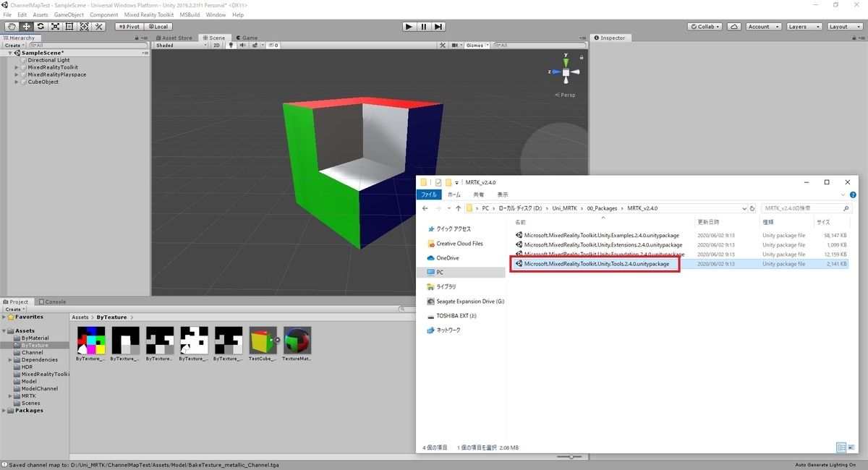Select the Rotate tool in Unity toolbar
Image resolution: width=868 pixels, height=470 pixels.
click(41, 27)
